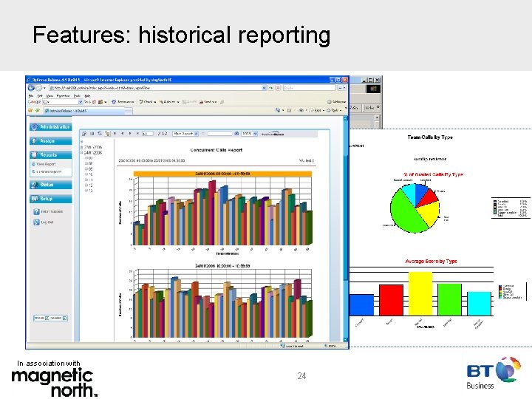The width and height of the screenshot is (532, 399).
Task: Click the report viewer Print icon
Action: [x=92, y=134]
